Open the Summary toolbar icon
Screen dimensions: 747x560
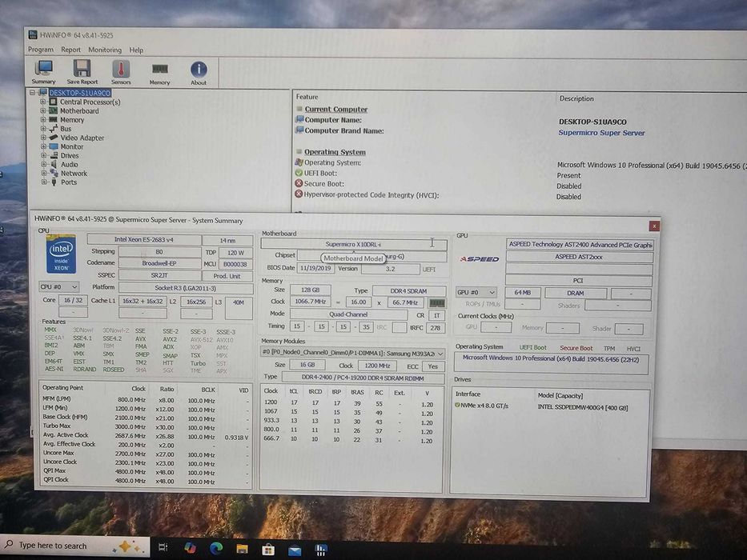44,73
